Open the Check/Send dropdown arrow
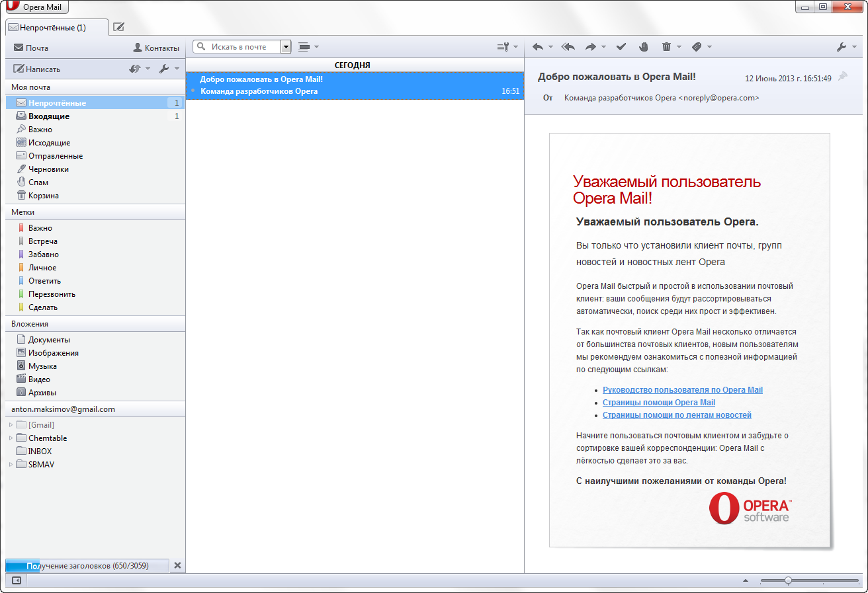The width and height of the screenshot is (868, 593). pyautogui.click(x=148, y=69)
